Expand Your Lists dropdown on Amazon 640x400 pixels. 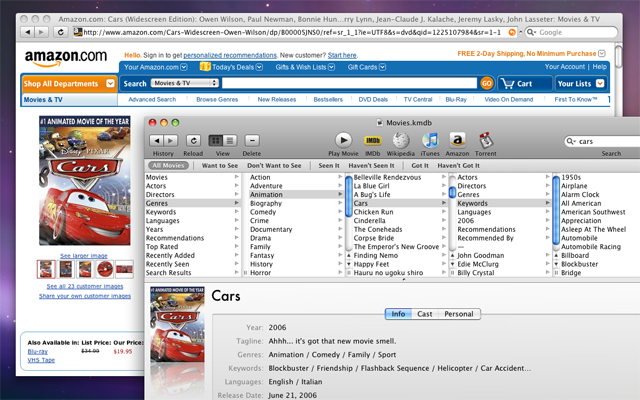click(x=581, y=83)
